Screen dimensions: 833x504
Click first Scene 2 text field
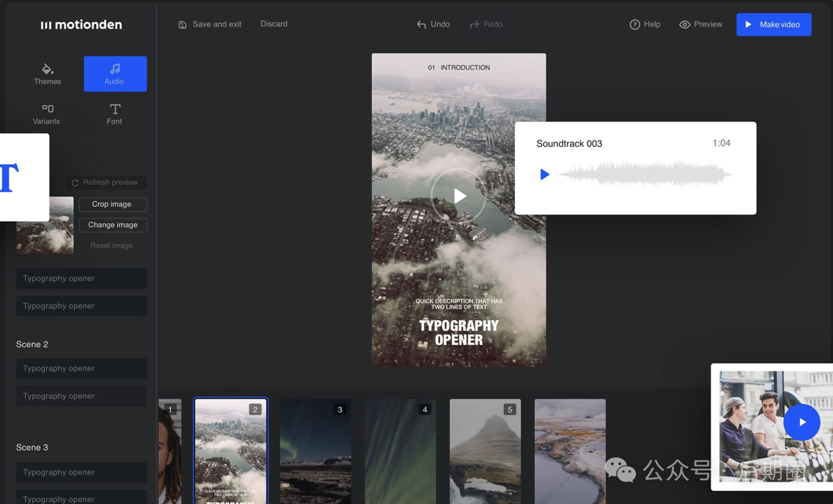pyautogui.click(x=81, y=368)
